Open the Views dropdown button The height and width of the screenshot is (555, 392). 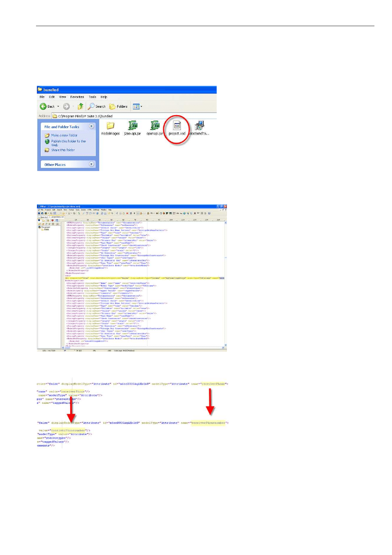[137, 106]
